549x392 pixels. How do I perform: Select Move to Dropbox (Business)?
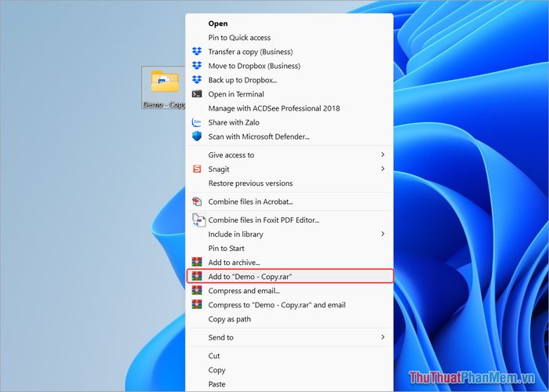pos(289,66)
